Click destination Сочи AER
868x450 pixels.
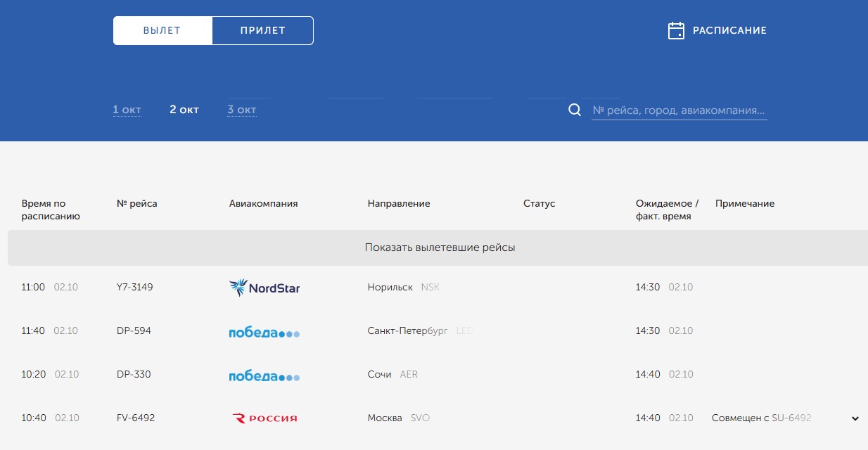392,374
